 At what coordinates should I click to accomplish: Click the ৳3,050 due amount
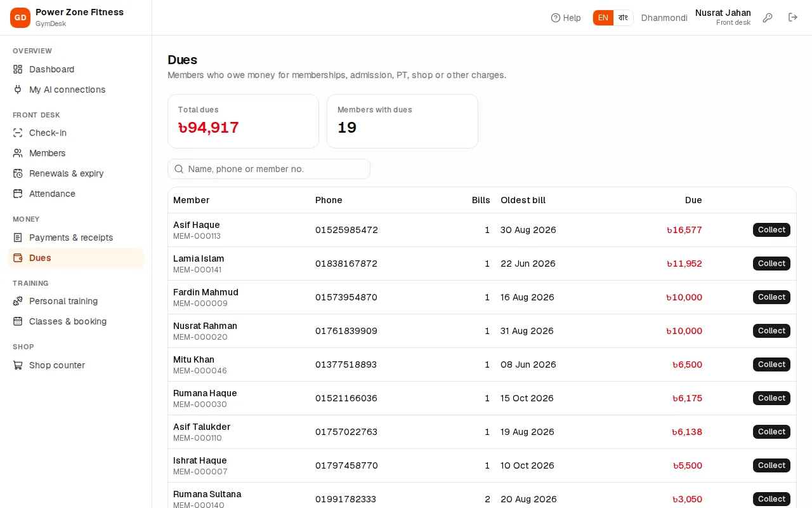pos(688,499)
